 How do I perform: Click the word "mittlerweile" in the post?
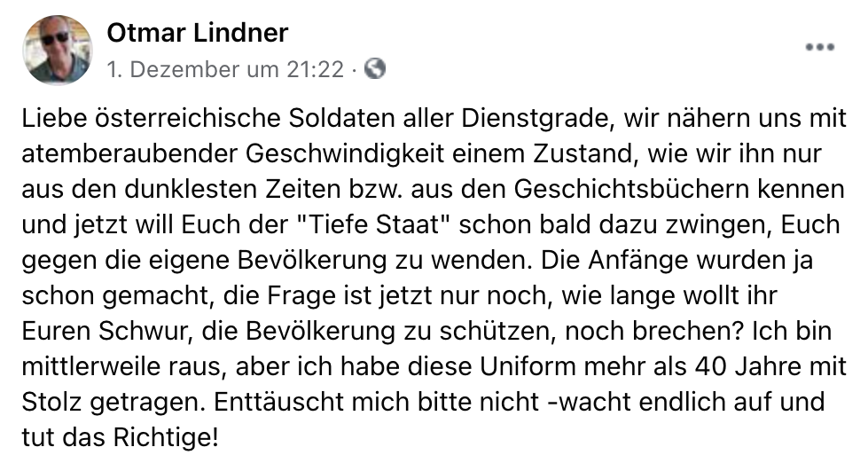[98, 366]
